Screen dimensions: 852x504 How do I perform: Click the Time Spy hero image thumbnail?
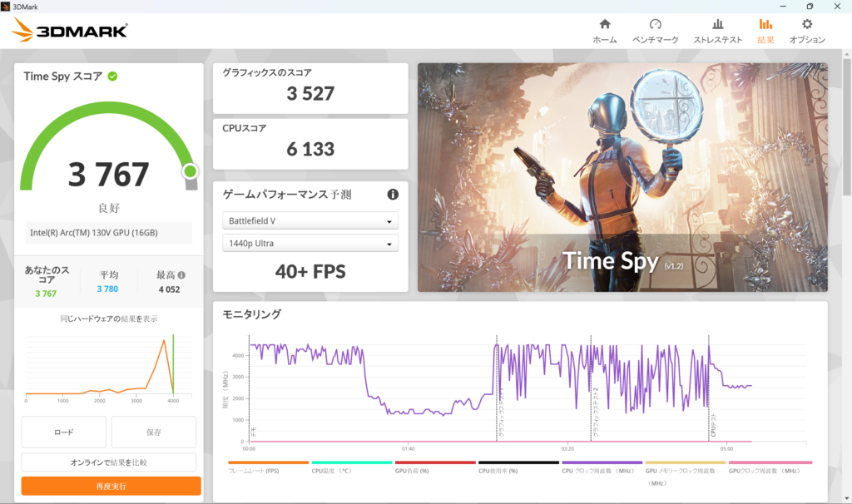click(x=622, y=177)
